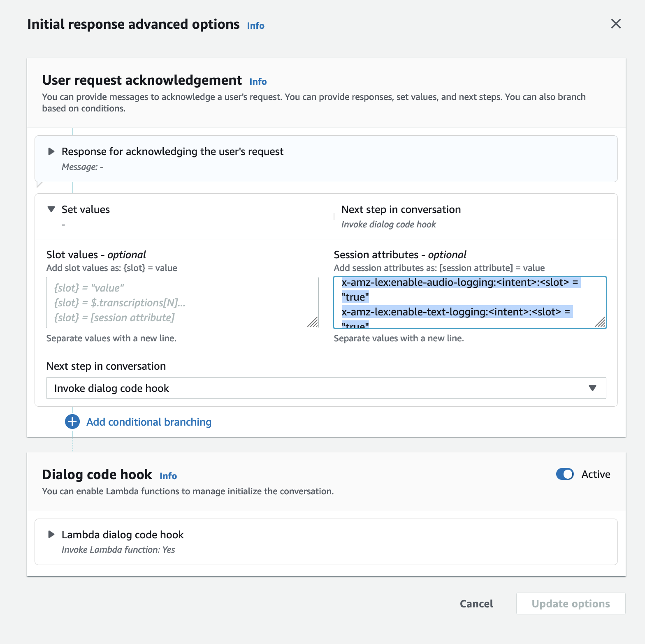The height and width of the screenshot is (644, 645).
Task: Open Info link next to Dialog code hook
Action: [x=168, y=476]
